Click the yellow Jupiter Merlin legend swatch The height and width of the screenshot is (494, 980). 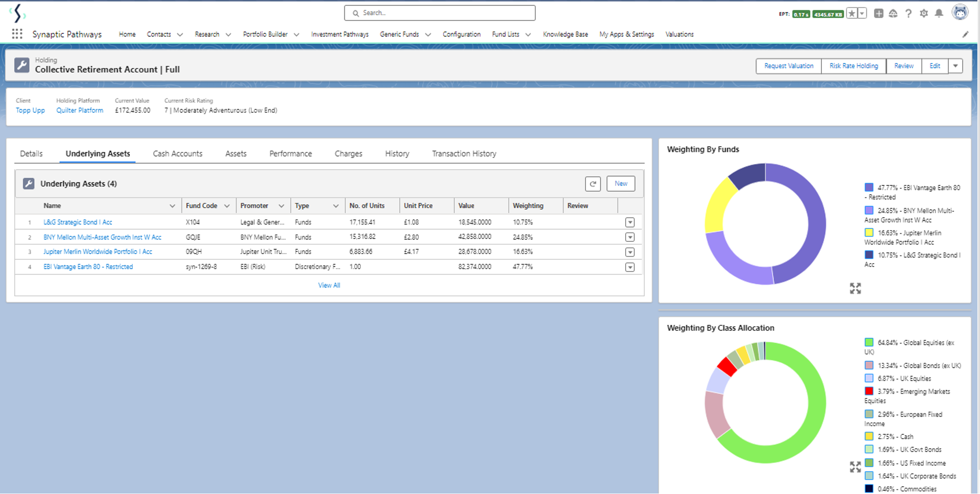pyautogui.click(x=869, y=233)
